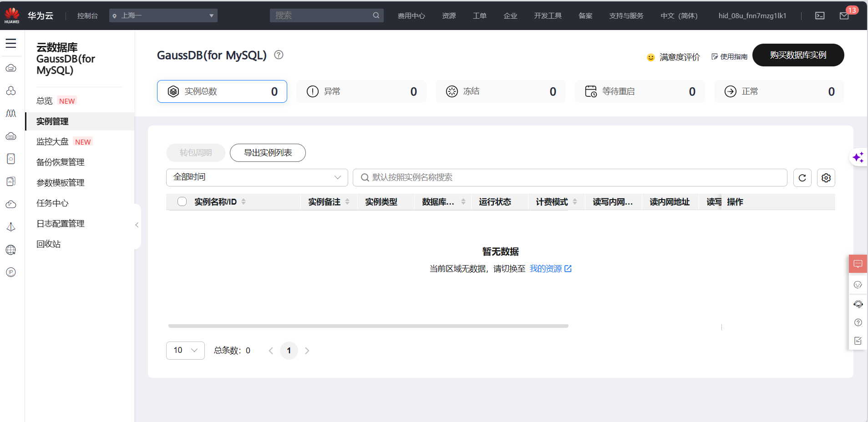
Task: Open the globe W service icon
Action: [11, 250]
